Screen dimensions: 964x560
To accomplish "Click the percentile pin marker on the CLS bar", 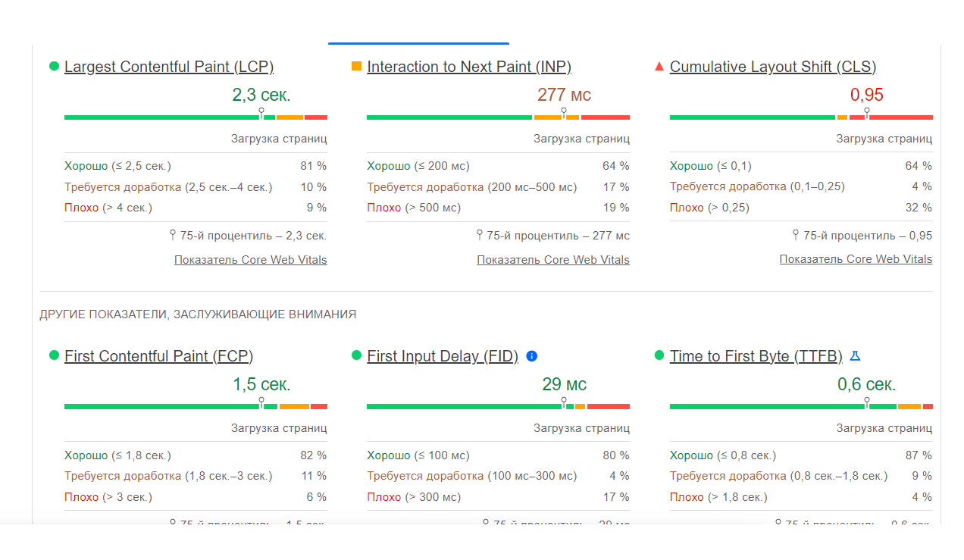I will 867,112.
